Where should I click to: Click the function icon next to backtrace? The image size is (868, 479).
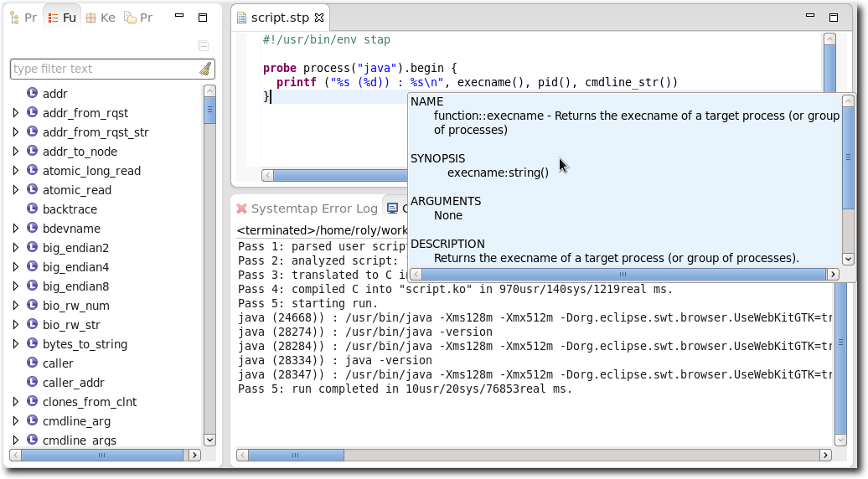coord(32,209)
